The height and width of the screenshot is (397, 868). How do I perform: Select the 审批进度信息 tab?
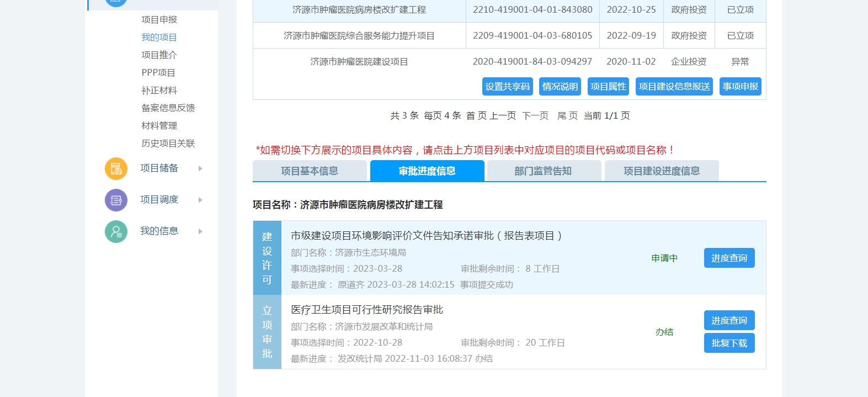click(x=427, y=171)
